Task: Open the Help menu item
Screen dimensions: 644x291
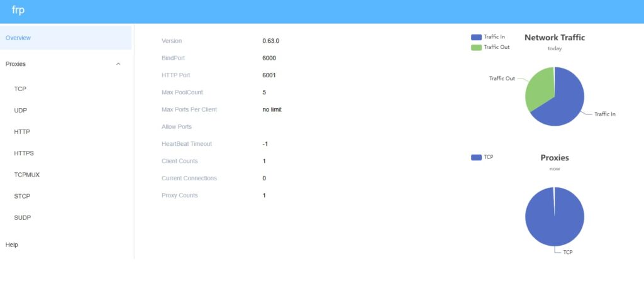Action: [11, 244]
